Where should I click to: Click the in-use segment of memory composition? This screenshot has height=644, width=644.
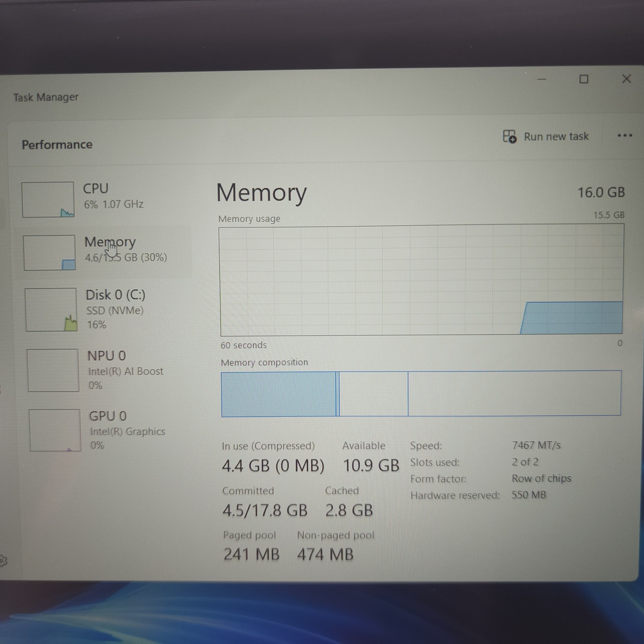pos(278,394)
